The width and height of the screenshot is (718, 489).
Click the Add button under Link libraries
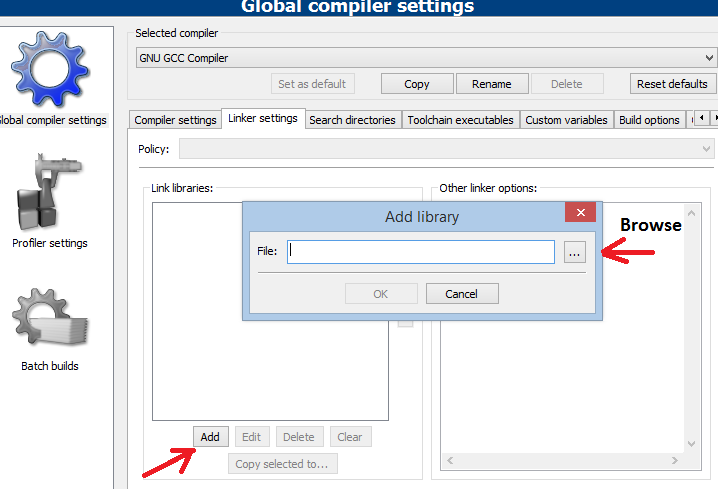point(210,437)
